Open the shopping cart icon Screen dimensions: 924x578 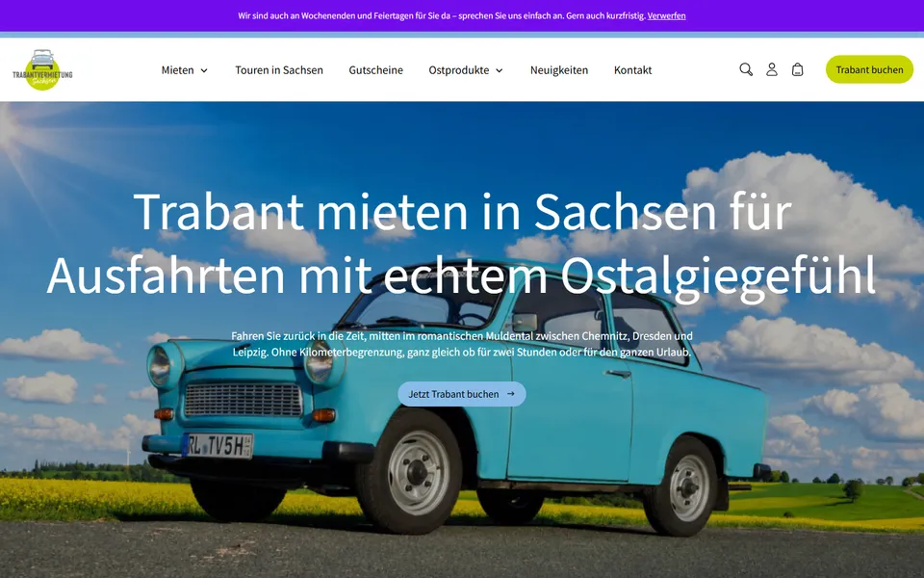[797, 69]
